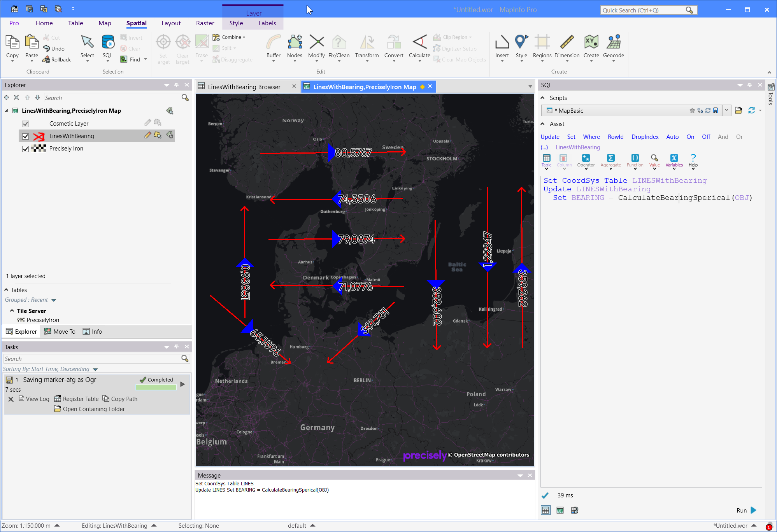
Task: Toggle auto-label icon on LinesWithBearing layer
Action: pyautogui.click(x=170, y=135)
